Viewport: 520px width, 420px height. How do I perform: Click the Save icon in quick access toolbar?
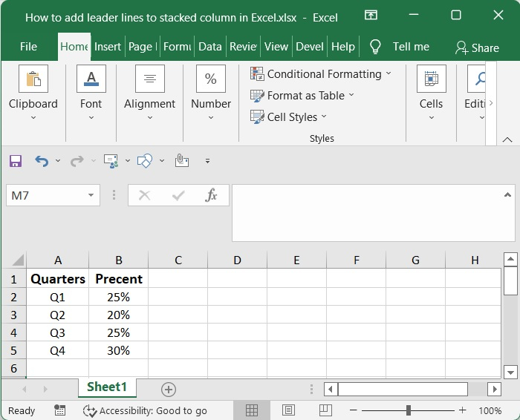pyautogui.click(x=16, y=160)
